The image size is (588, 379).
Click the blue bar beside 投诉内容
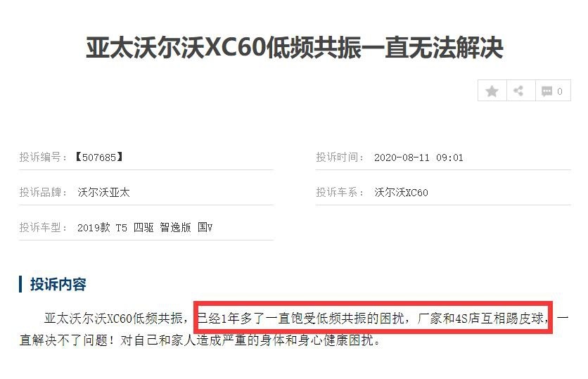click(20, 284)
